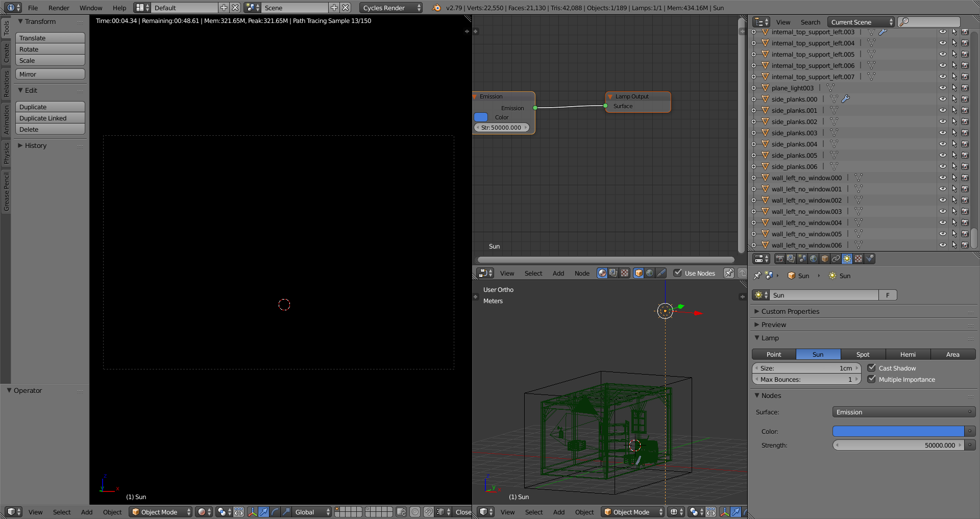Open the lamp Data properties tab
980x519 pixels.
(847, 259)
